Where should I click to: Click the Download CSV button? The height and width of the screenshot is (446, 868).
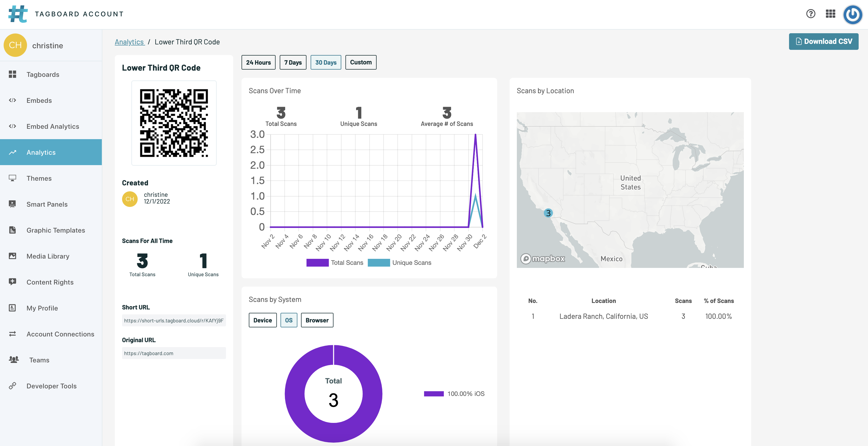pyautogui.click(x=824, y=42)
